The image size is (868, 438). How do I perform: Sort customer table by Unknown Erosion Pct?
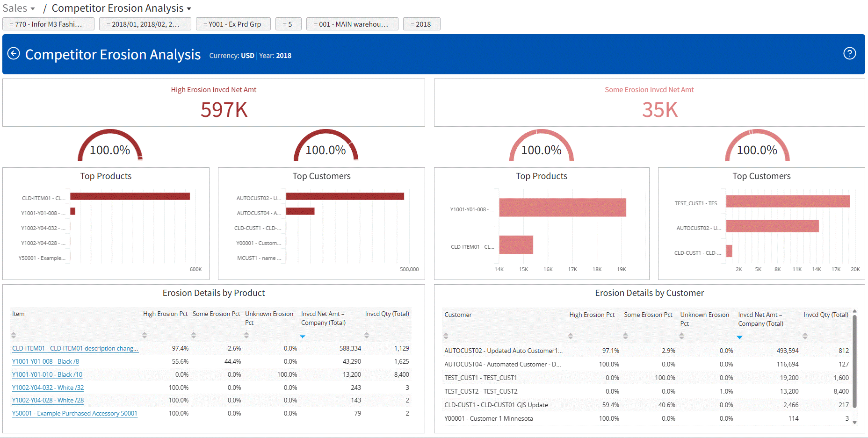681,336
